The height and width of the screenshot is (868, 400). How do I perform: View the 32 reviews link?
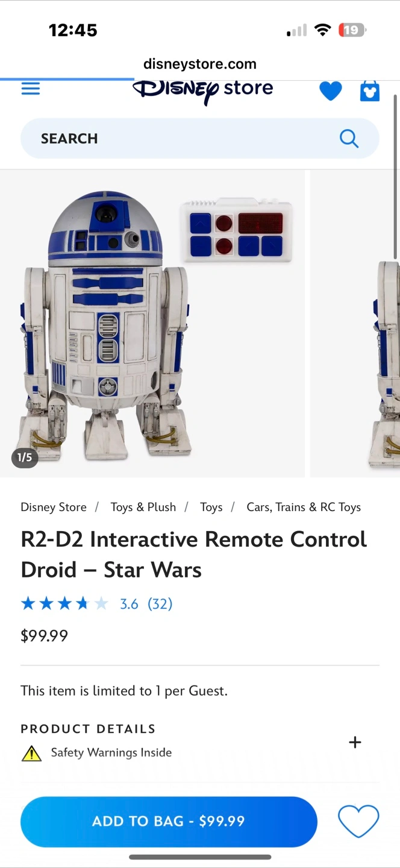click(160, 603)
